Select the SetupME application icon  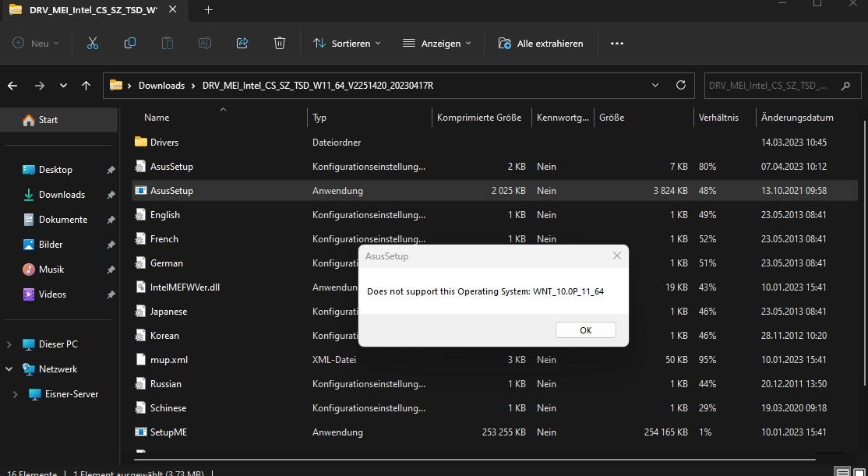(x=140, y=432)
